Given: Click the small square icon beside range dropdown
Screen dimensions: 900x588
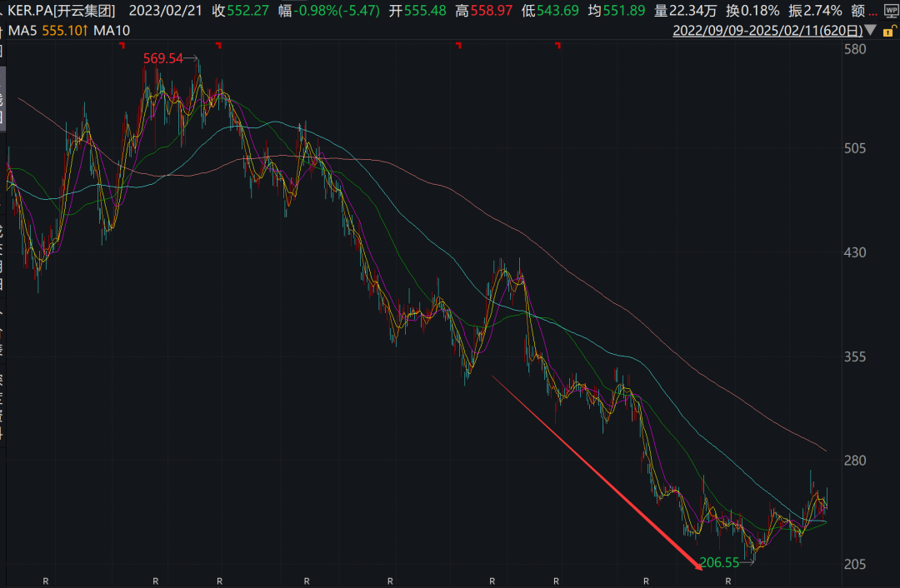Looking at the screenshot, I should (888, 31).
